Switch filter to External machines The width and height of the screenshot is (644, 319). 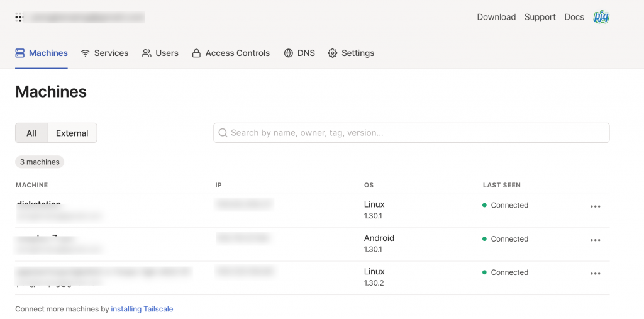[72, 133]
